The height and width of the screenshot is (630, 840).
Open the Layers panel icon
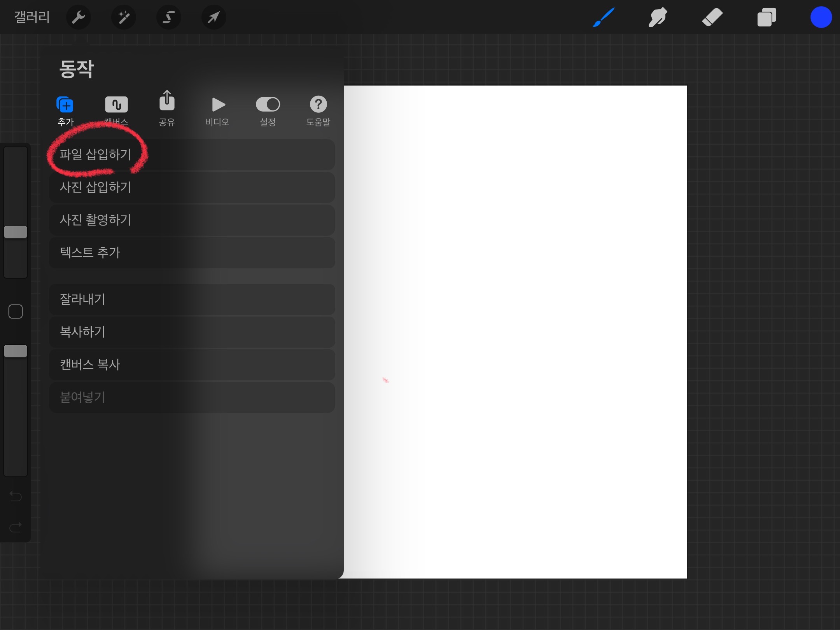click(766, 17)
